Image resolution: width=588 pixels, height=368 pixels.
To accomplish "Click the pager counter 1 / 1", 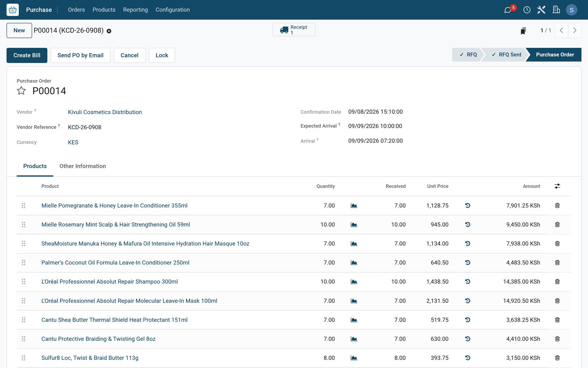I will (546, 31).
